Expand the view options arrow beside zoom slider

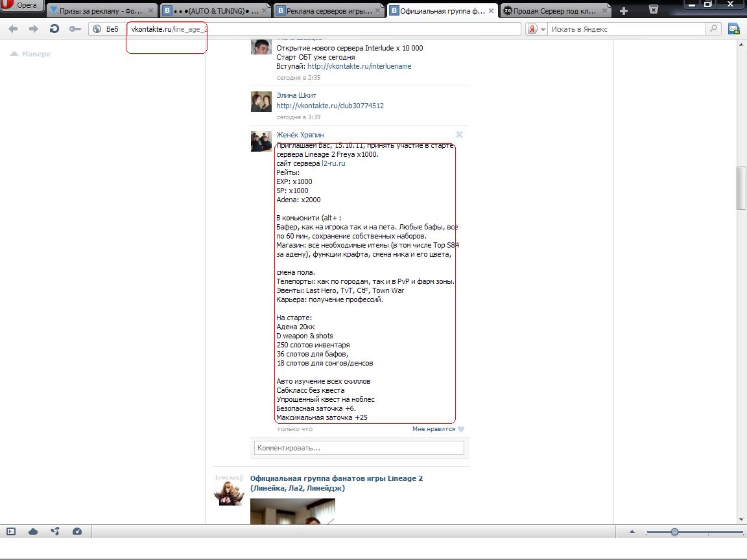tap(632, 531)
